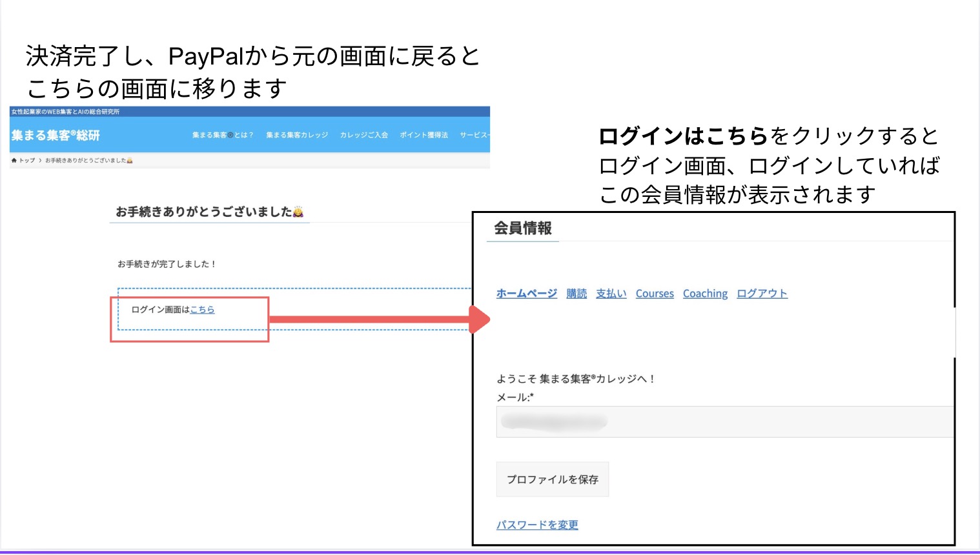Click the こちら login link
Screen dimensions: 980x555
pos(202,310)
